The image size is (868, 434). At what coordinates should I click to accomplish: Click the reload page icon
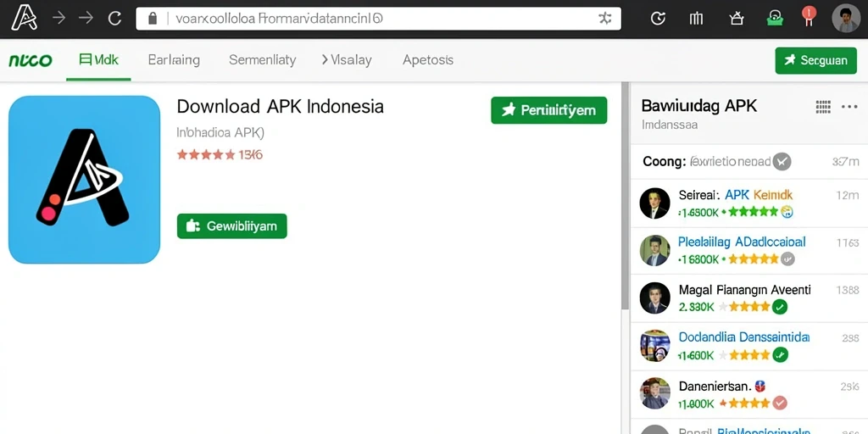pos(114,19)
